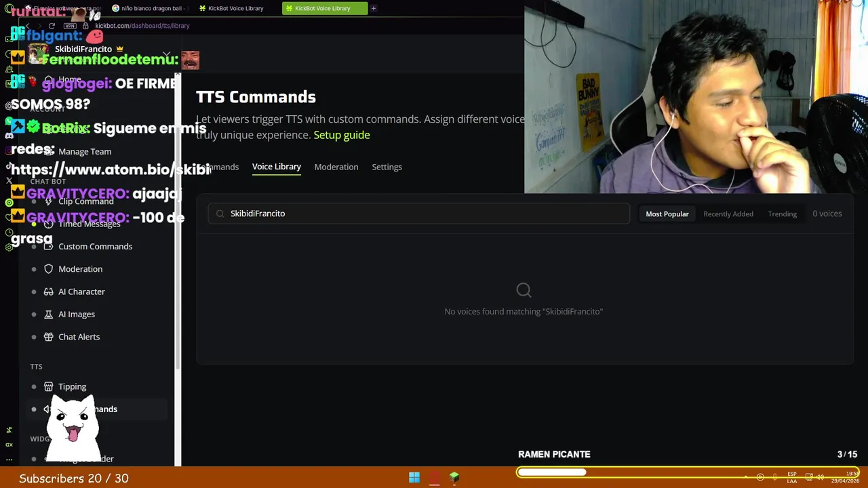Click the kickbot.com address bar URL
Screen dimensions: 868x488
click(142, 26)
